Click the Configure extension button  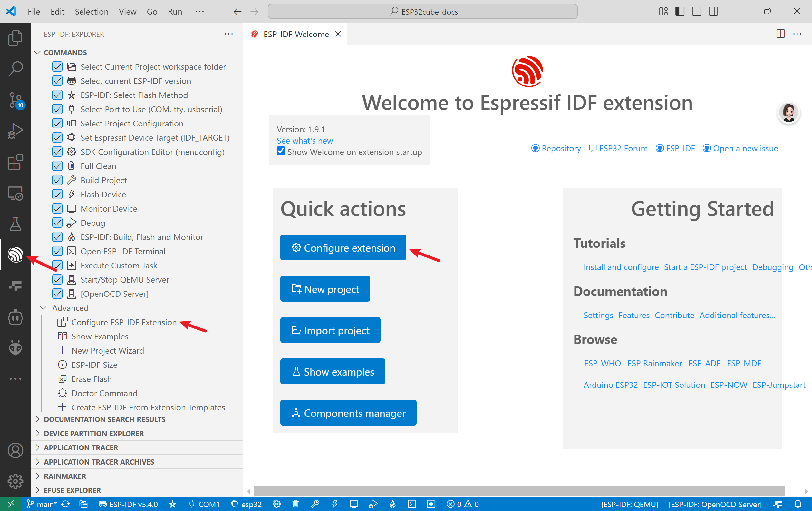click(343, 248)
